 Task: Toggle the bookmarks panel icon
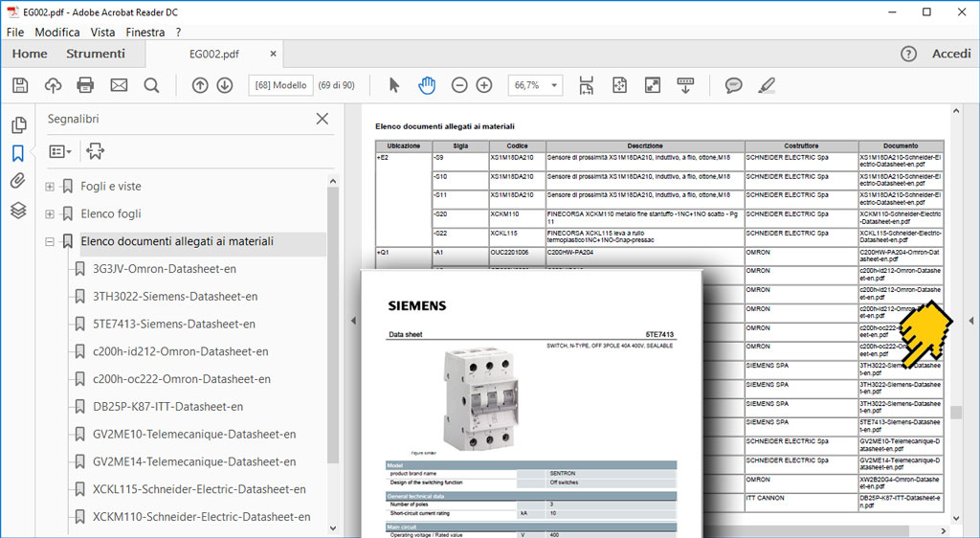tap(18, 153)
